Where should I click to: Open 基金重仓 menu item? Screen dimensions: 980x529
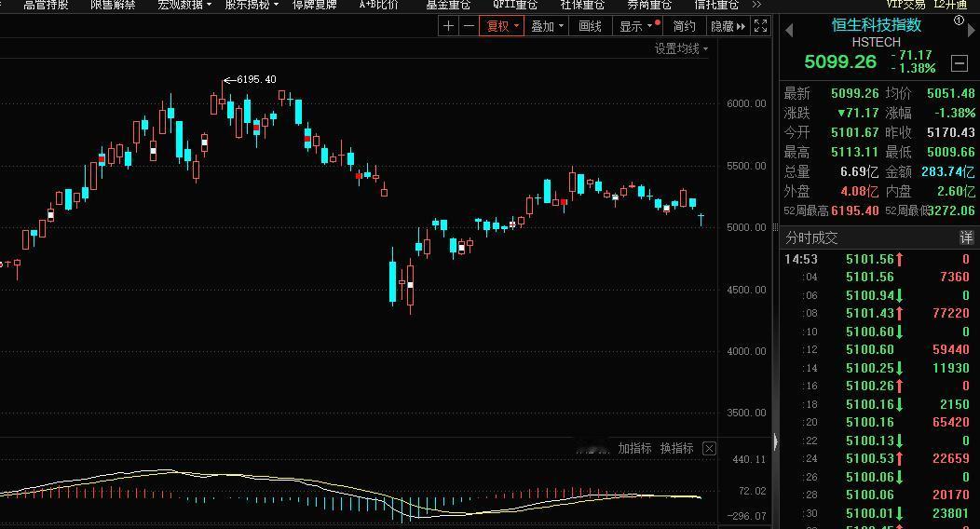(x=448, y=5)
